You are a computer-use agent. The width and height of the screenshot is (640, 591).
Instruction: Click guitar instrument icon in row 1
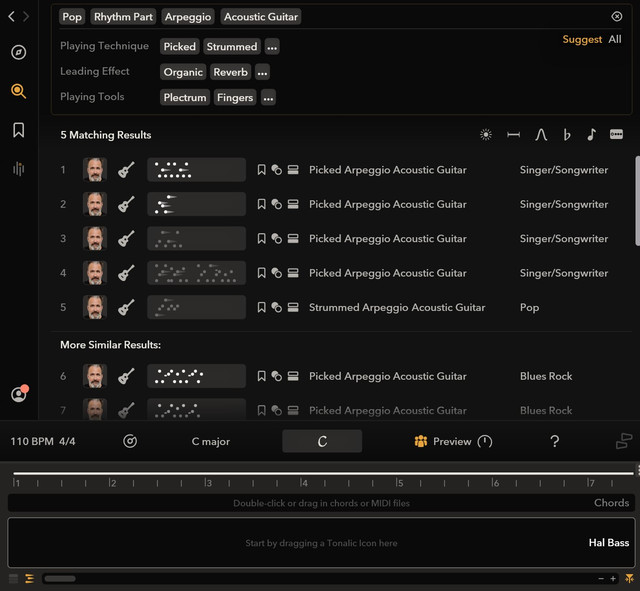tap(126, 170)
